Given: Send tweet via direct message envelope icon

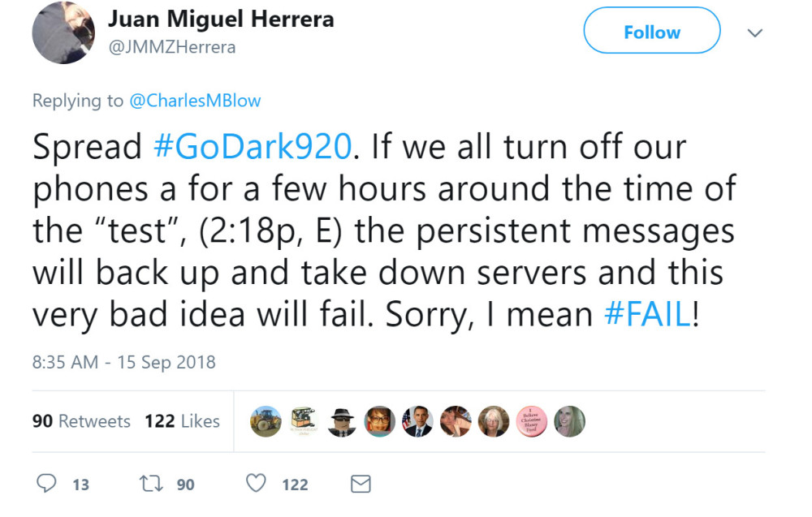Looking at the screenshot, I should [360, 485].
